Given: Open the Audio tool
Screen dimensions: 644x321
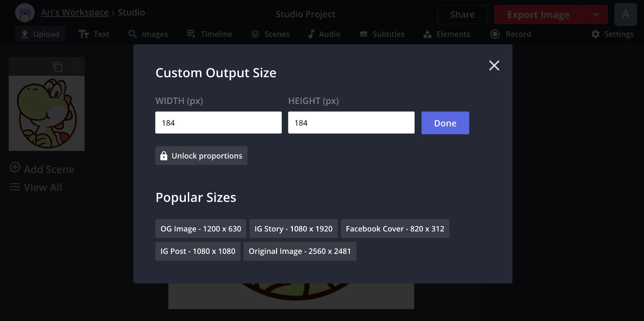Looking at the screenshot, I should pos(324,34).
